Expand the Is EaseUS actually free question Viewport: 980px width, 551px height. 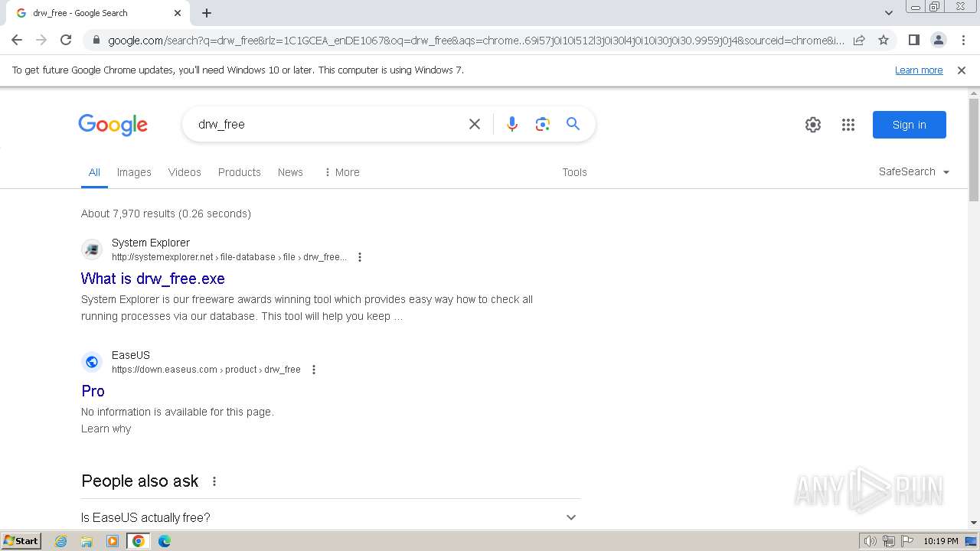click(x=331, y=517)
